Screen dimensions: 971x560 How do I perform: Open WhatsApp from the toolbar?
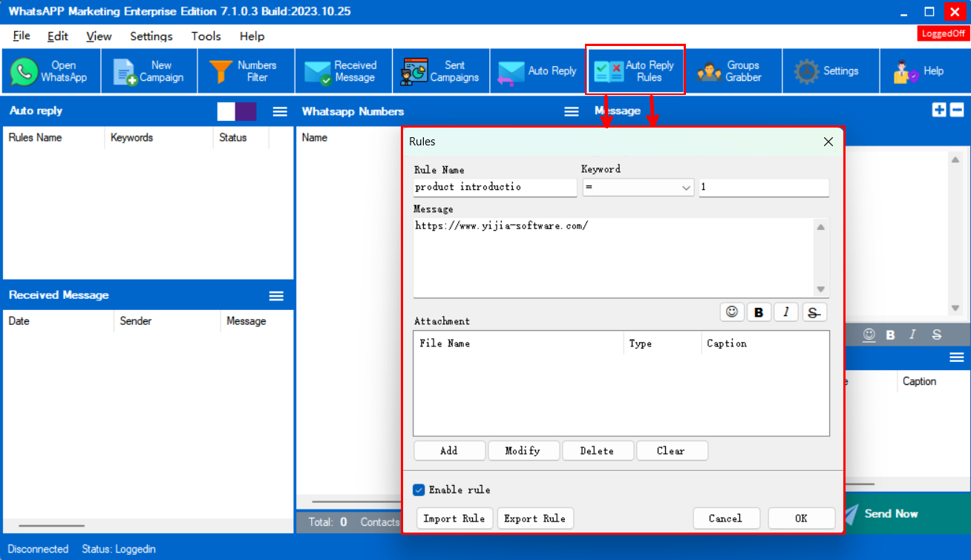tap(50, 71)
